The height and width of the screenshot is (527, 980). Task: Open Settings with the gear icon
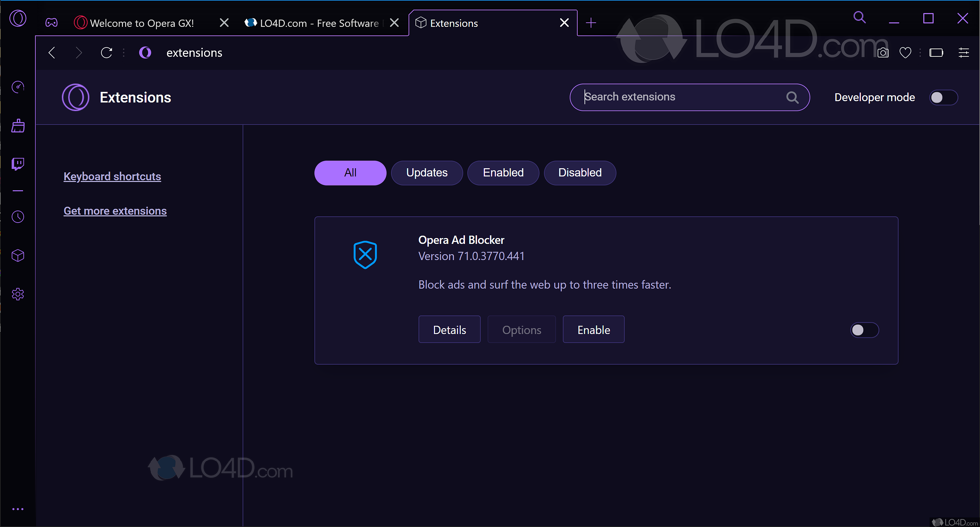(x=18, y=294)
